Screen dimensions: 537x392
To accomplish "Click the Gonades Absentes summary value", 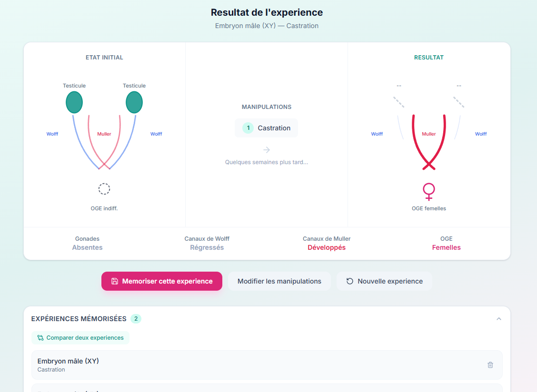I will click(87, 247).
